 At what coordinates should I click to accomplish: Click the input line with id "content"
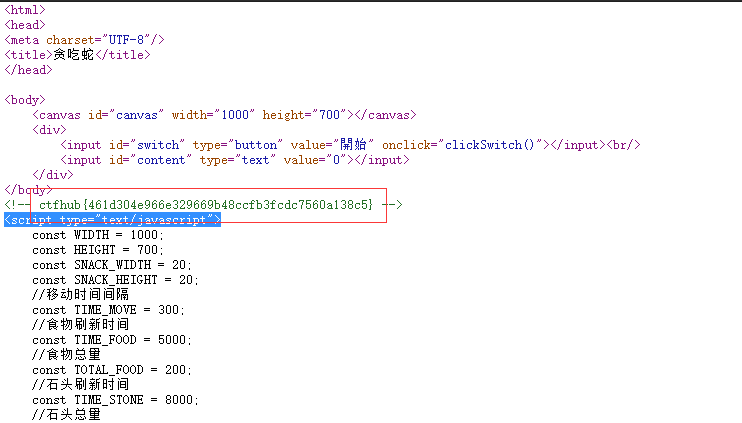[235, 160]
